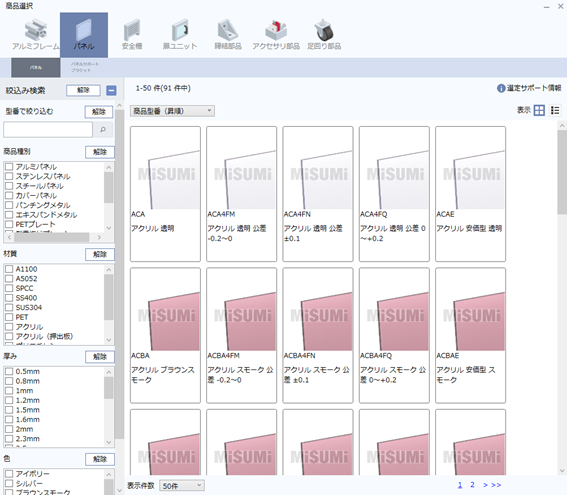The height and width of the screenshot is (495, 567).
Task: Open the 締結部品 category icon
Action: [x=228, y=35]
